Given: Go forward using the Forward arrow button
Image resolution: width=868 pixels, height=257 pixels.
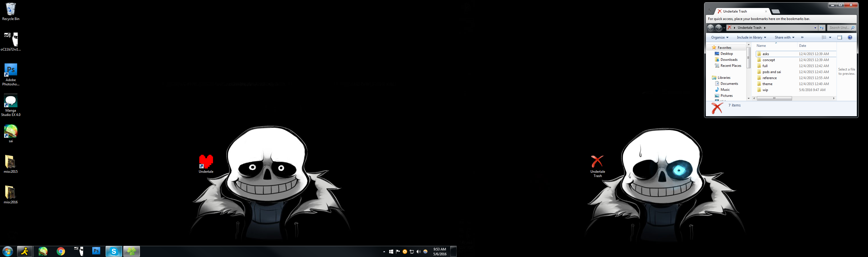Looking at the screenshot, I should click(x=718, y=28).
